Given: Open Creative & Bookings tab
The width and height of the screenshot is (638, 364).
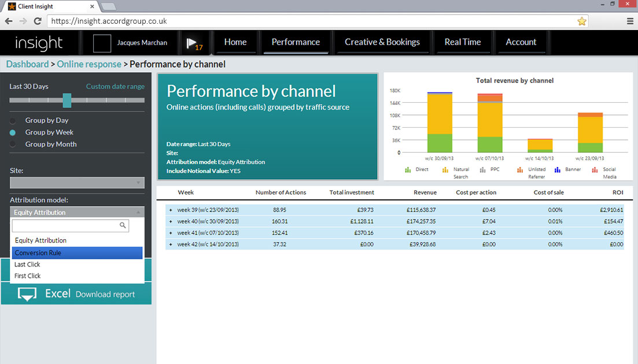Looking at the screenshot, I should pyautogui.click(x=382, y=42).
